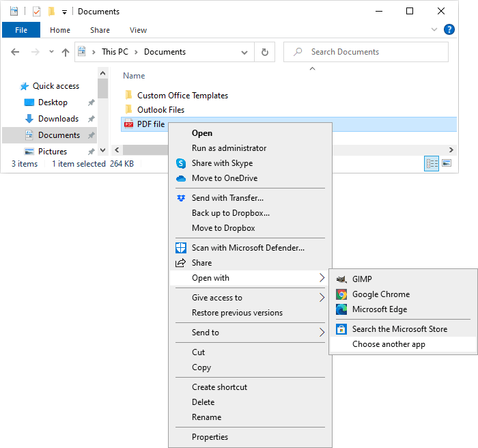Click the Dropbox icon next to Send with Transfer
Screen dimensions: 478x448
tap(181, 198)
